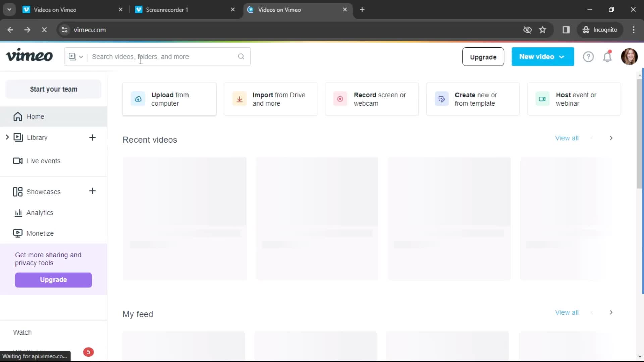This screenshot has height=362, width=644.
Task: Click the Vimeo logo
Action: pos(30,56)
